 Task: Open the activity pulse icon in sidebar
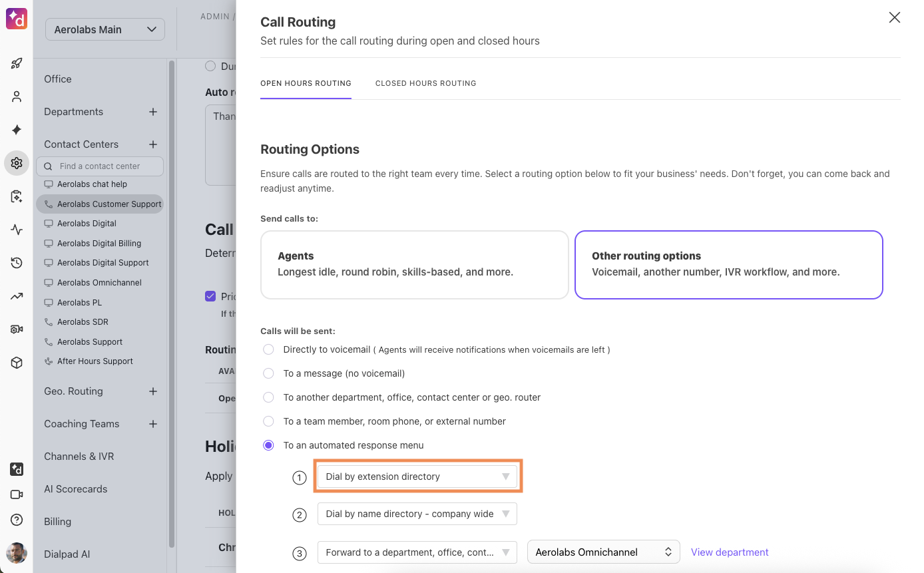[x=16, y=230]
